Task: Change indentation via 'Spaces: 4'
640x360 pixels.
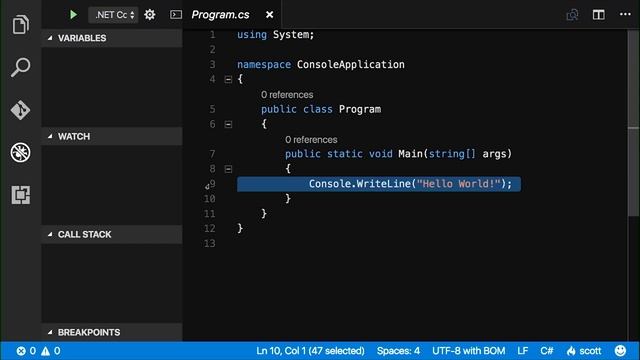Action: click(x=398, y=351)
